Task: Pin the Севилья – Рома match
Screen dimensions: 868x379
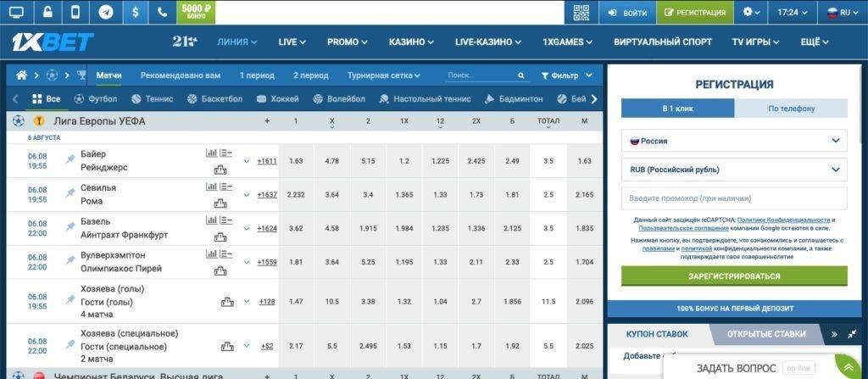Action: point(70,193)
